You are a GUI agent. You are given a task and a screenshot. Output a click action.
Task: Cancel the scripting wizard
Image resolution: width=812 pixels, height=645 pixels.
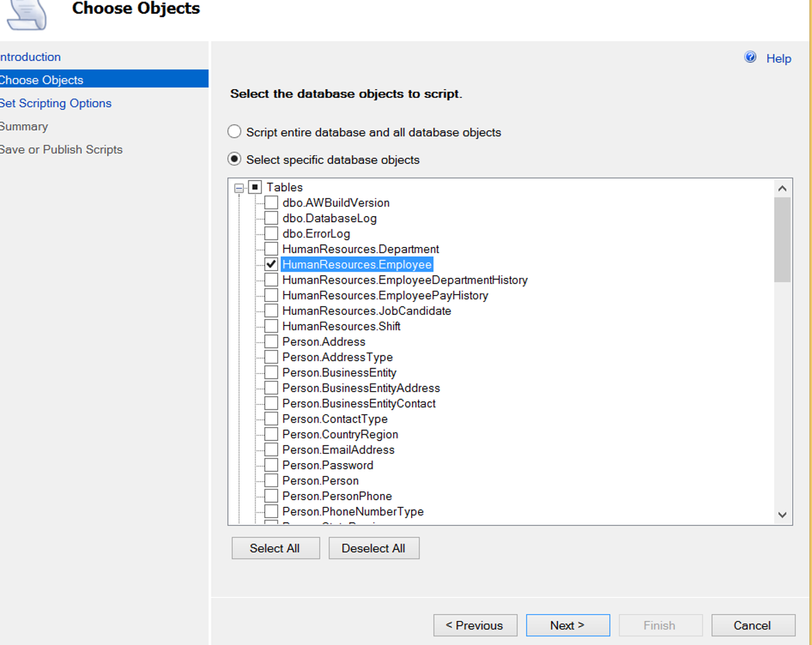tap(754, 625)
